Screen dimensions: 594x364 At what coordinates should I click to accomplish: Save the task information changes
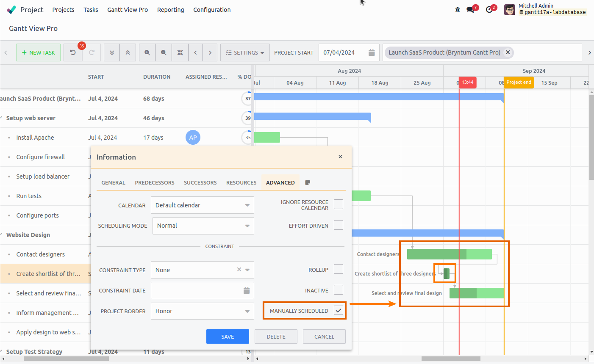[x=228, y=336]
